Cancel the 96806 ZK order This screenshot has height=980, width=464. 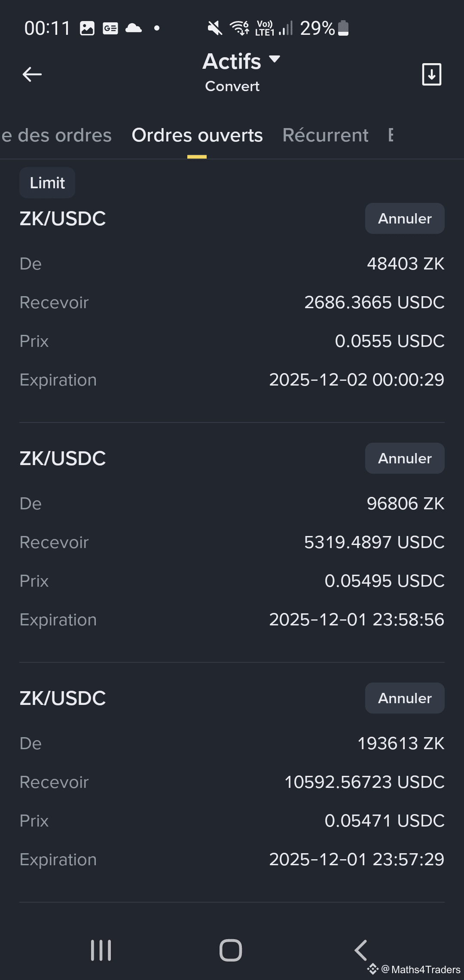[x=405, y=458]
